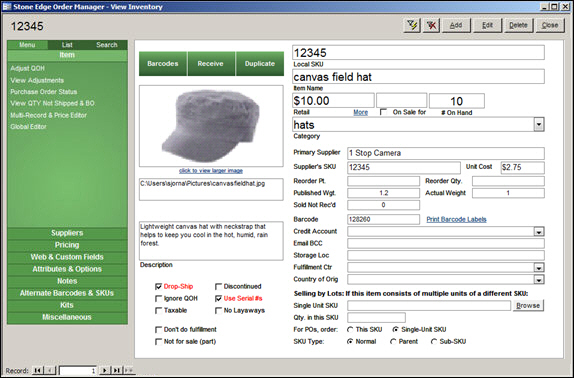Expand the Category dropdown showing hats
Viewport: 574px width, 378px height.
pyautogui.click(x=538, y=124)
